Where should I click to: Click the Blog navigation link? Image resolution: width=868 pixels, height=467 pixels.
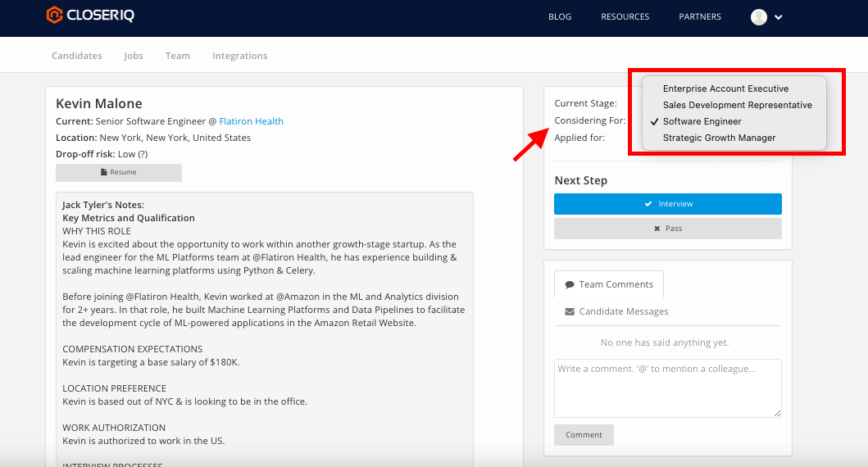560,16
